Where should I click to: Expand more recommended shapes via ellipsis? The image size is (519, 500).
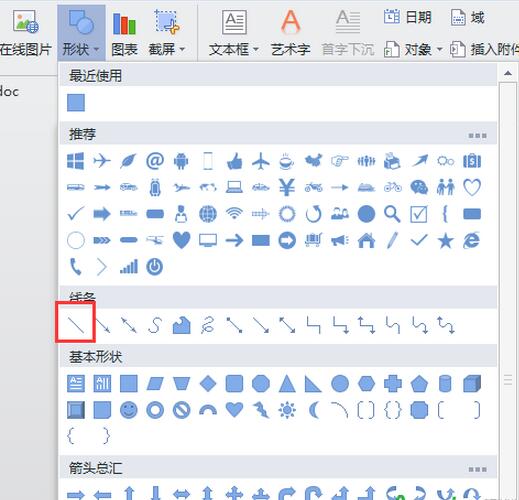pos(477,135)
